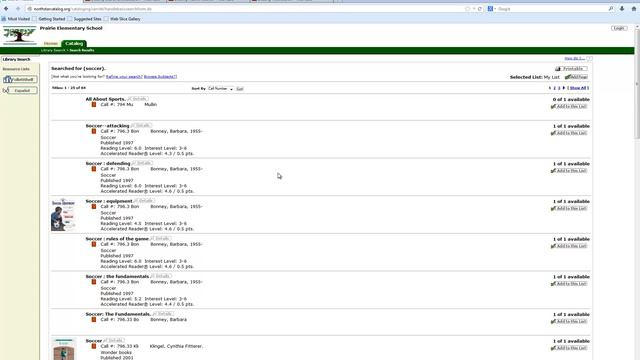The height and width of the screenshot is (360, 640).
Task: Click book icon beside Soccer: The Fundamentals 796.33
Action: 94,320
